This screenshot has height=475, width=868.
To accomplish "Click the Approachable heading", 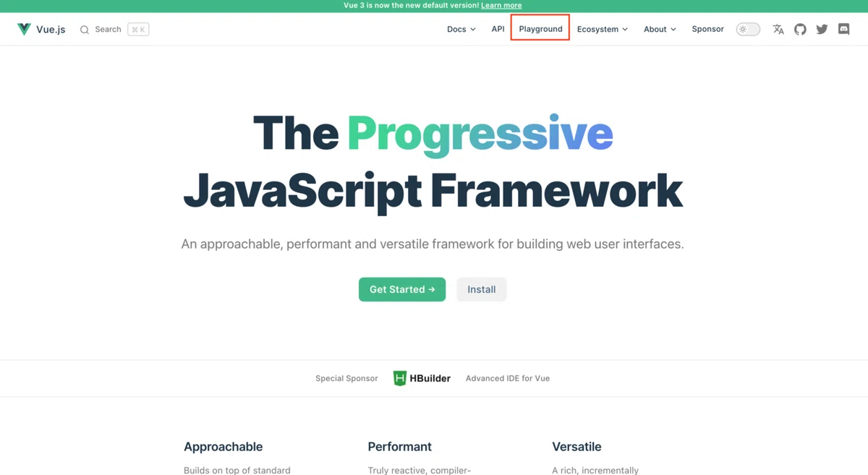I will [x=223, y=447].
